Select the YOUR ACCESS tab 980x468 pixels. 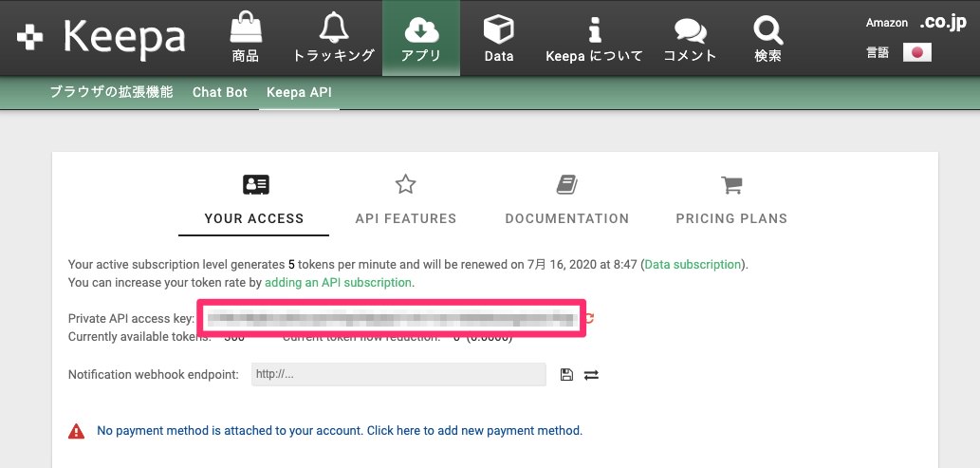click(x=253, y=200)
